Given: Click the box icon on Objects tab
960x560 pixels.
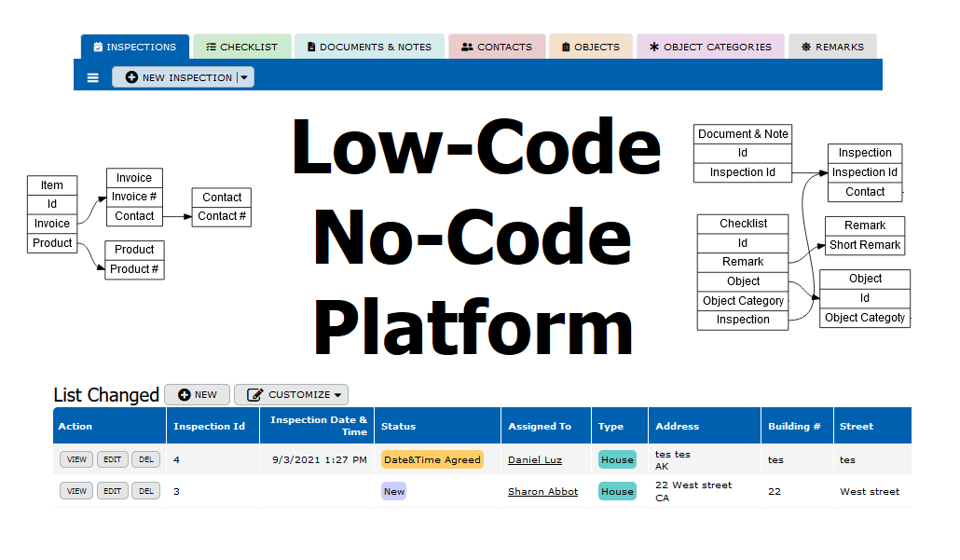Looking at the screenshot, I should coord(564,46).
